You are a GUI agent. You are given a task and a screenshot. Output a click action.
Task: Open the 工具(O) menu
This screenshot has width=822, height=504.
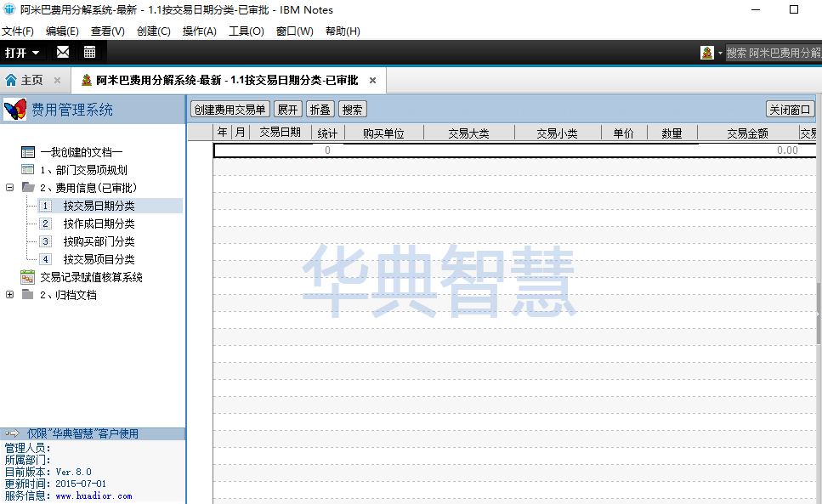246,31
